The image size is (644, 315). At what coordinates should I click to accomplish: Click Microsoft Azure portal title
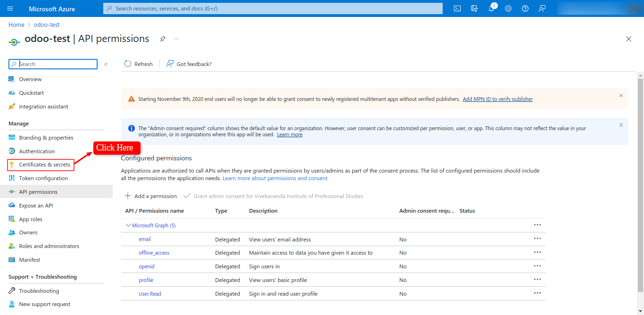[x=52, y=9]
